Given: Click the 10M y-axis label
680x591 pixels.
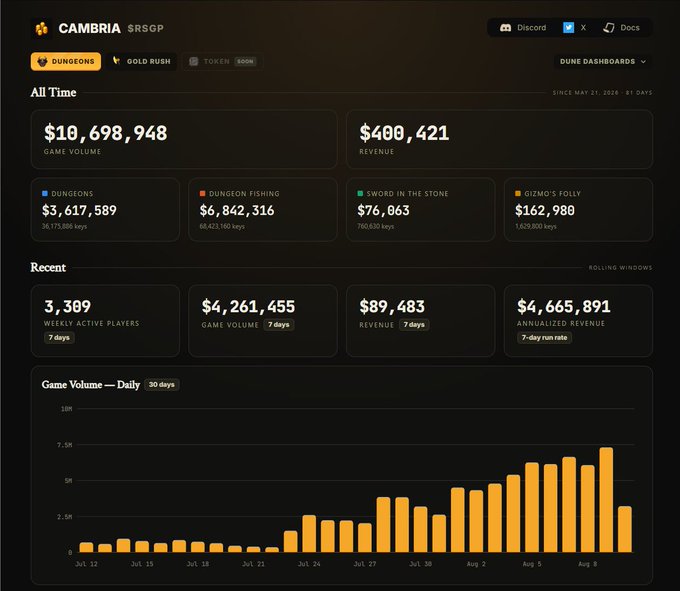Looking at the screenshot, I should pos(66,409).
